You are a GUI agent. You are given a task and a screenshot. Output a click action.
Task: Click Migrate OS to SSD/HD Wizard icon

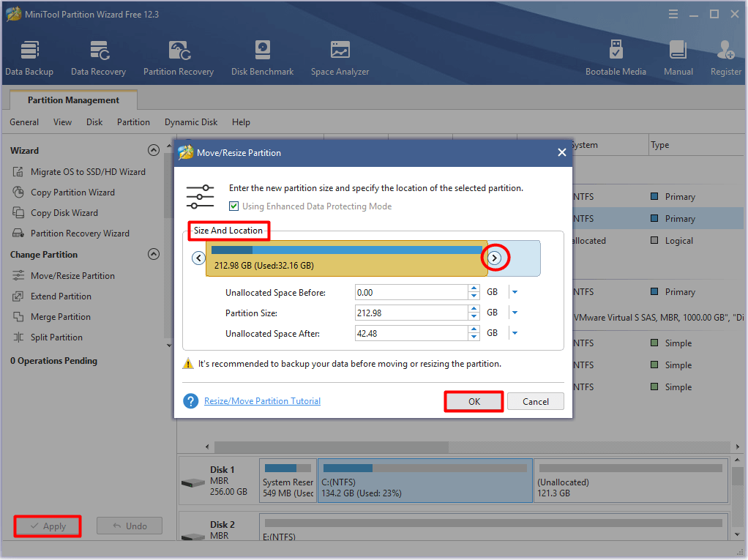pos(18,172)
